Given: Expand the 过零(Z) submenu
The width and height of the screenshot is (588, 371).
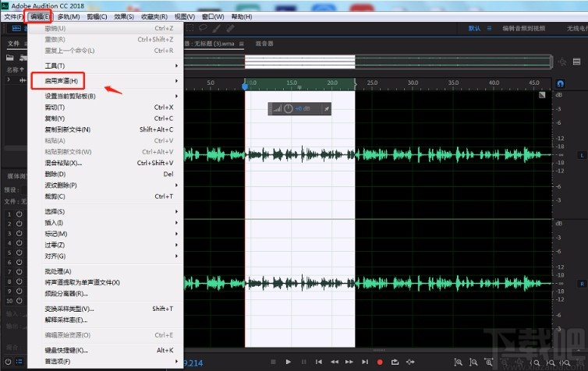Looking at the screenshot, I should (106, 245).
